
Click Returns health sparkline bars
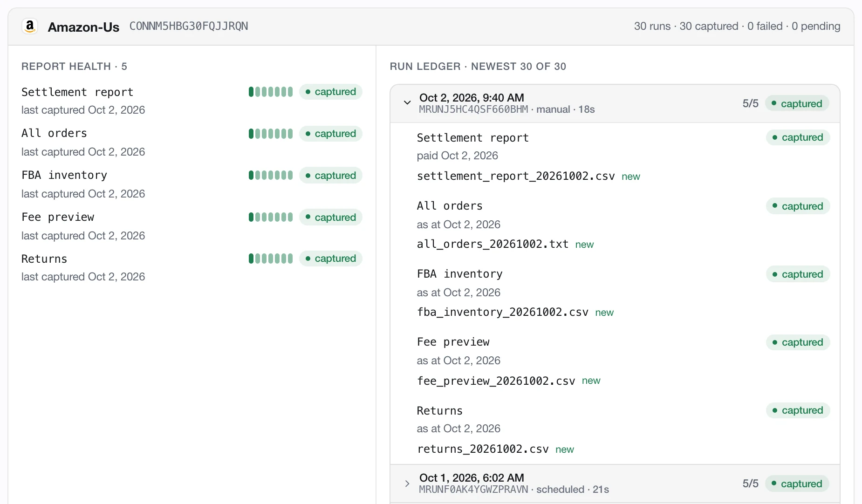271,259
